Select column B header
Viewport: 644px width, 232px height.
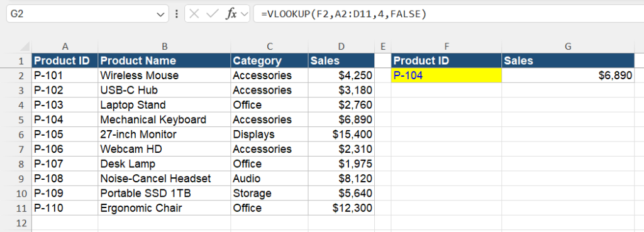164,47
